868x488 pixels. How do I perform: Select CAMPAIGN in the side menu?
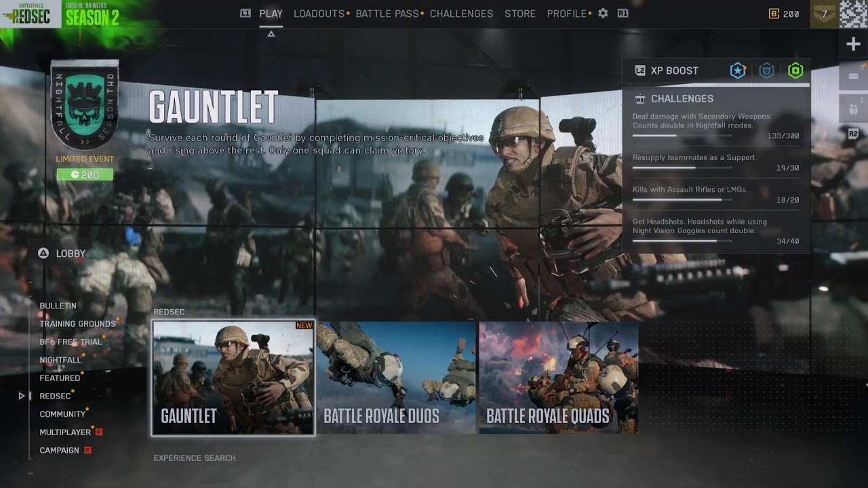point(59,450)
